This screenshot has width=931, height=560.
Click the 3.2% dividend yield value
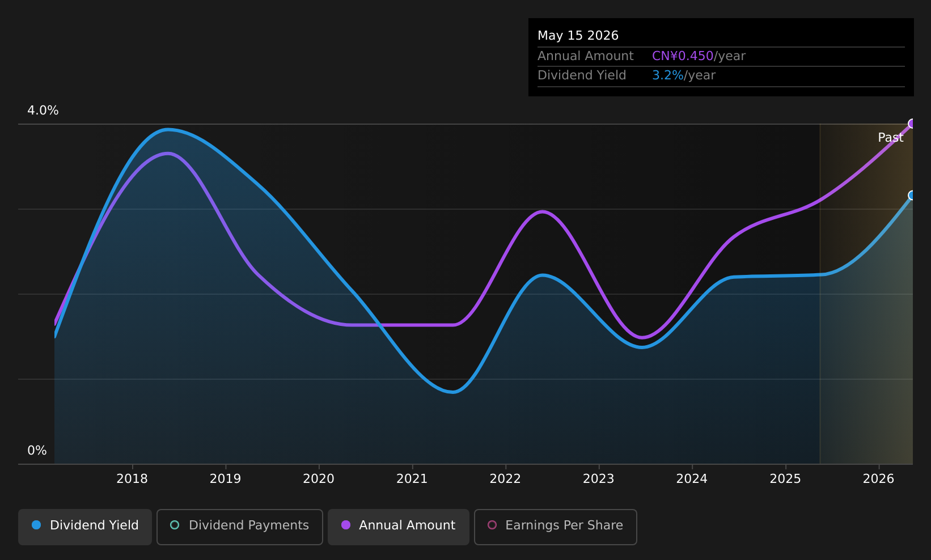tap(668, 75)
